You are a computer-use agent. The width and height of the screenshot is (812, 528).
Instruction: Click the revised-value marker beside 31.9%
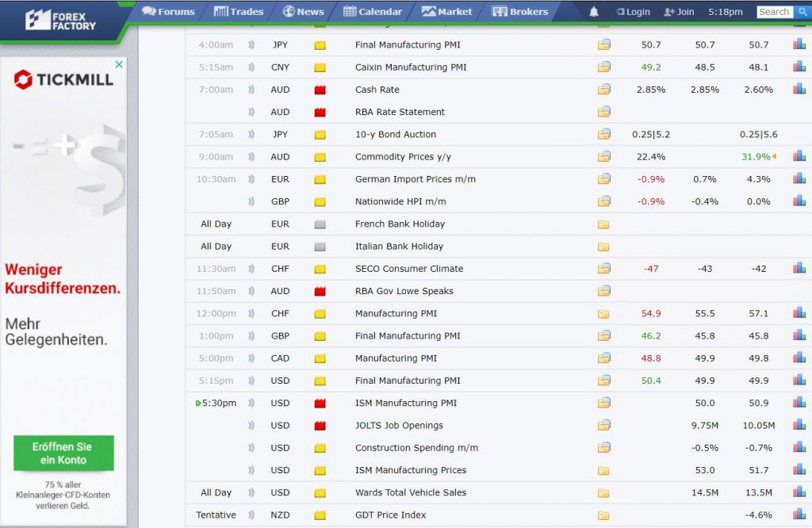pos(774,157)
